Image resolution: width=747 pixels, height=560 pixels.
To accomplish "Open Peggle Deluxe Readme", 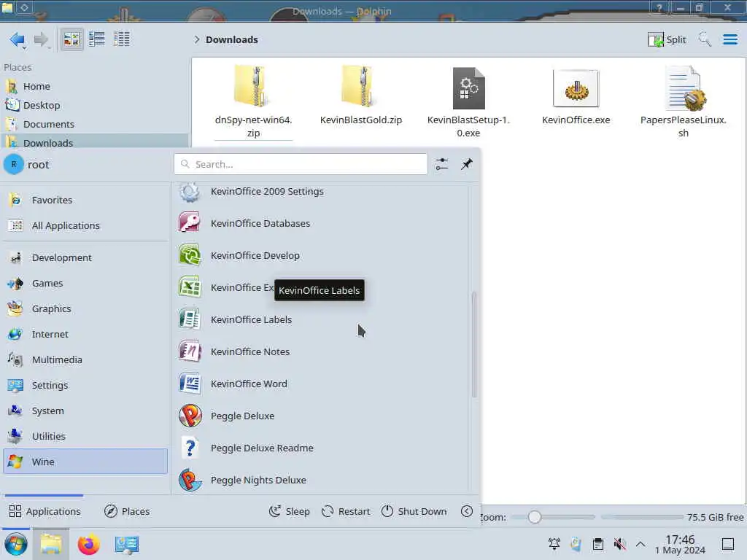I will [321, 448].
